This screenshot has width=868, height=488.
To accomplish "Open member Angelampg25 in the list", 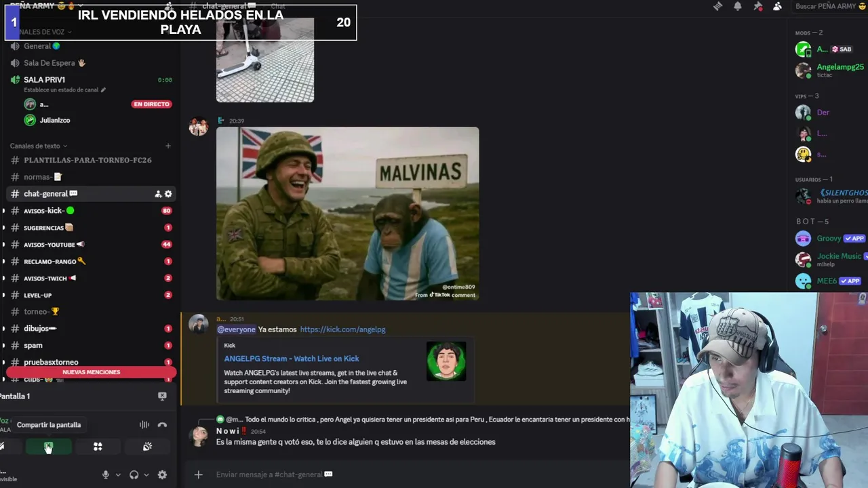I will point(831,70).
